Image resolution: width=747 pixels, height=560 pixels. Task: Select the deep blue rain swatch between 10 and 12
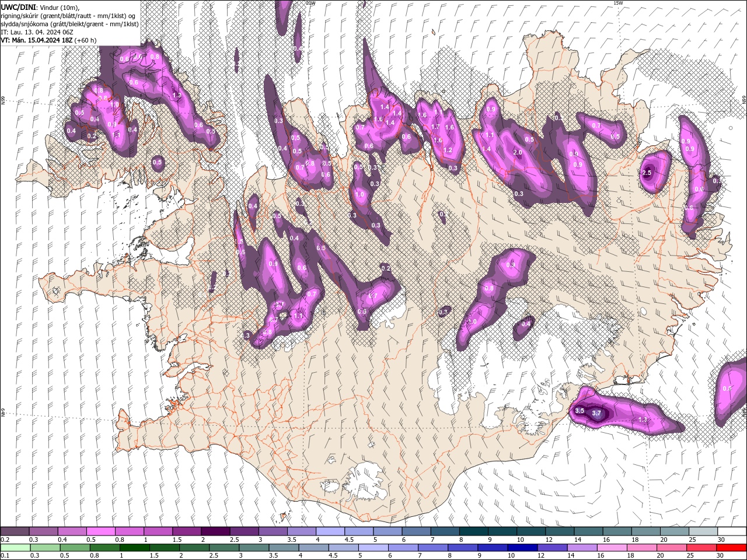tap(523, 548)
